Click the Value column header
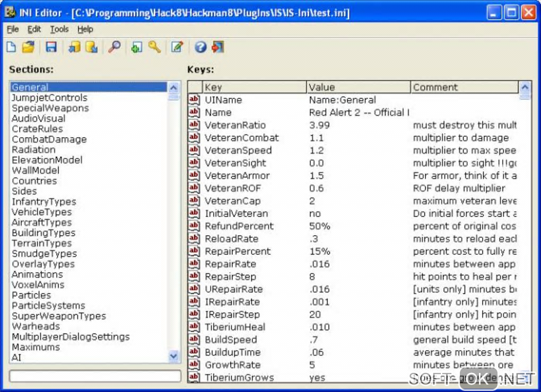This screenshot has height=392, width=541. pos(359,87)
